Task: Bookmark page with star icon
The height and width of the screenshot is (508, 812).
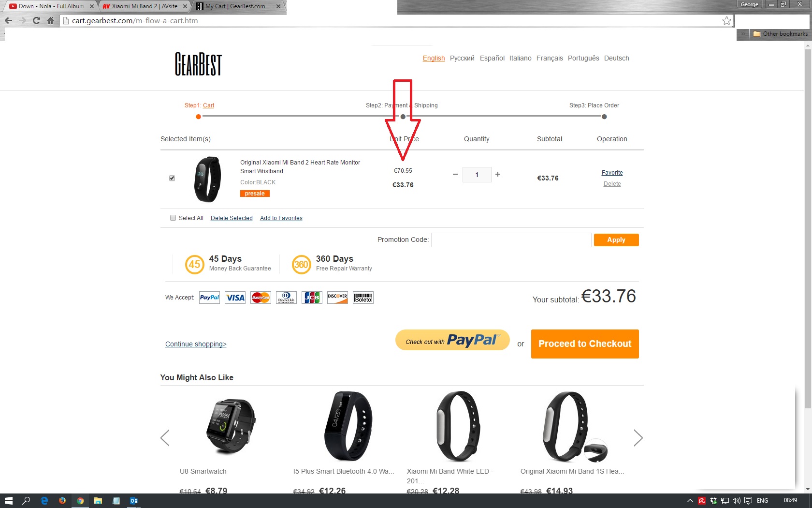Action: pos(726,20)
